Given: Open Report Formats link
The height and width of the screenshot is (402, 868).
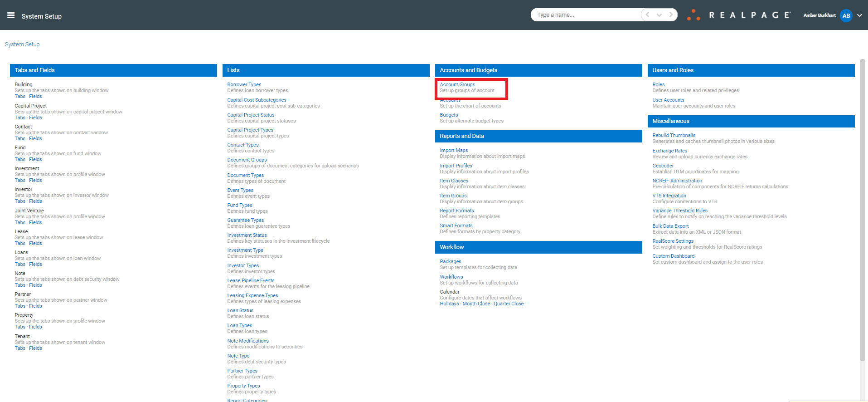Looking at the screenshot, I should (457, 211).
